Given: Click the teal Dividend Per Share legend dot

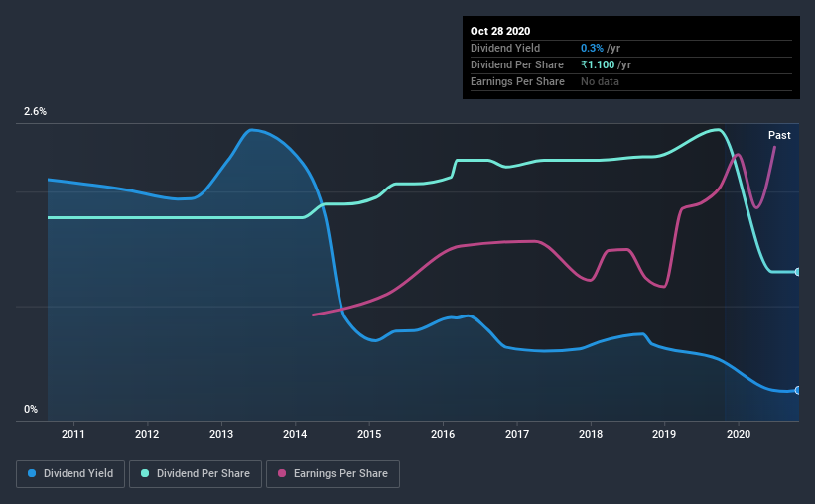Looking at the screenshot, I should tap(145, 473).
